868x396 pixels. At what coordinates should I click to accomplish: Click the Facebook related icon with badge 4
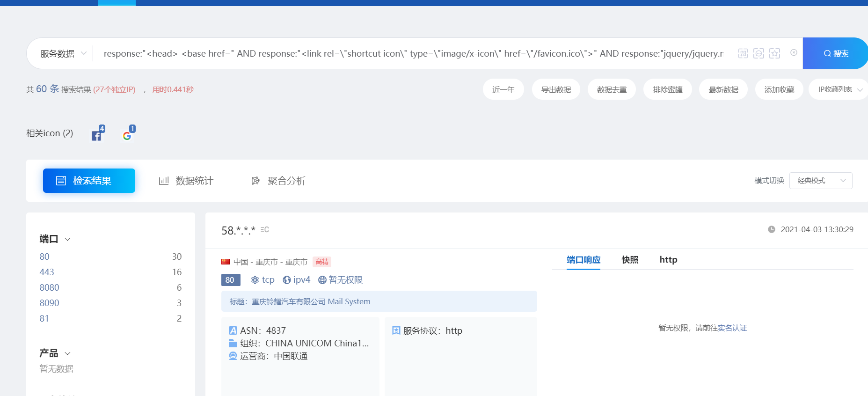[x=97, y=135]
